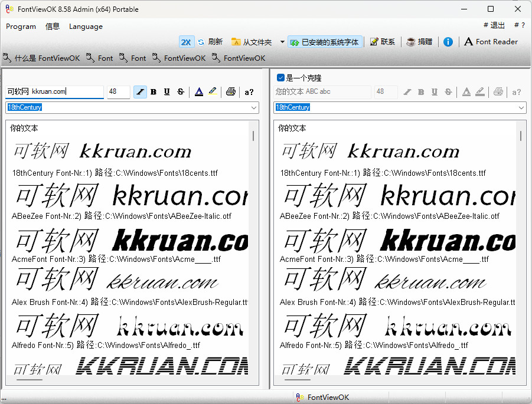Viewport: 532px width, 404px height.
Task: Click right panel italic icon
Action: click(407, 92)
